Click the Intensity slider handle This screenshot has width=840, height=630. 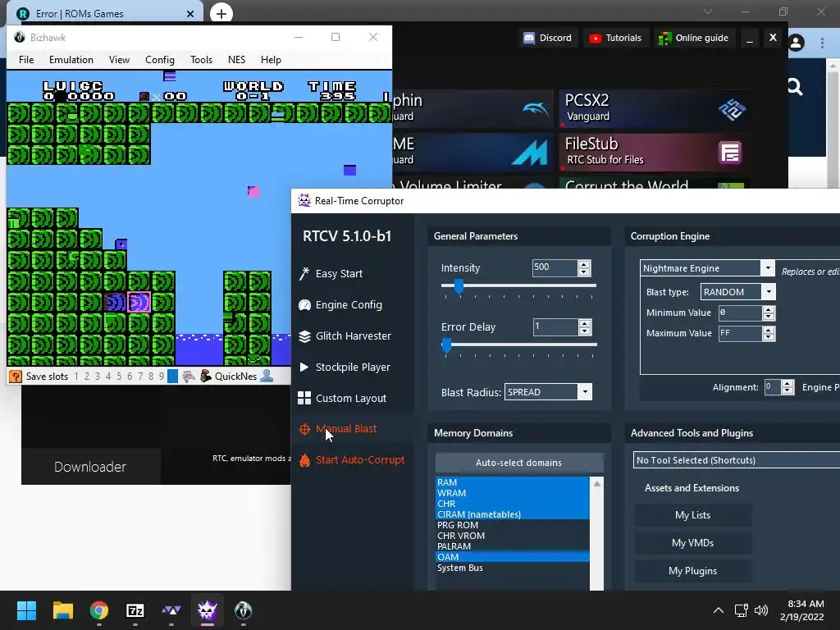pos(459,286)
